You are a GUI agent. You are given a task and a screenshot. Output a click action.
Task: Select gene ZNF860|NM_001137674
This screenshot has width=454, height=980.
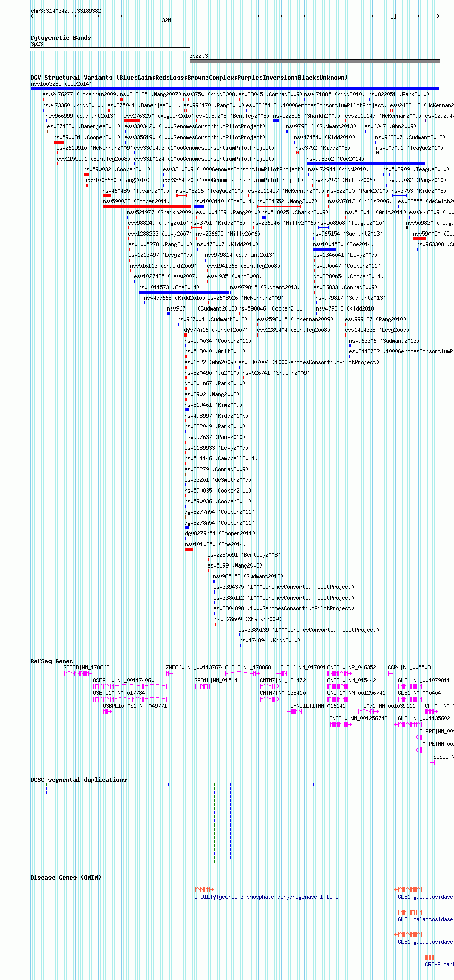(195, 667)
